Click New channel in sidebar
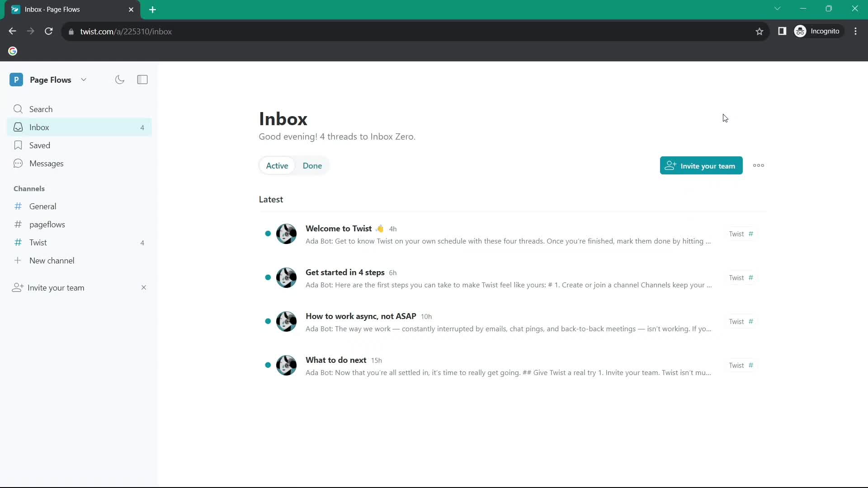The image size is (868, 488). (x=51, y=260)
